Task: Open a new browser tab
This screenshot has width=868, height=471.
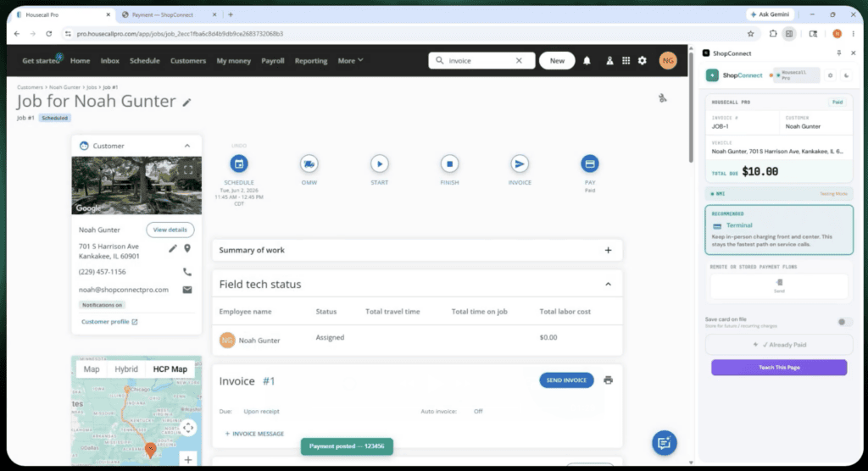Action: point(231,15)
